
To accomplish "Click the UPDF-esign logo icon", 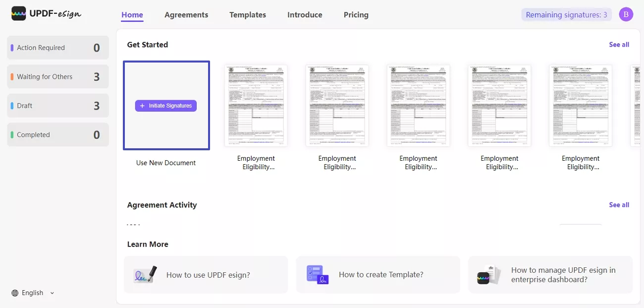I will (19, 14).
